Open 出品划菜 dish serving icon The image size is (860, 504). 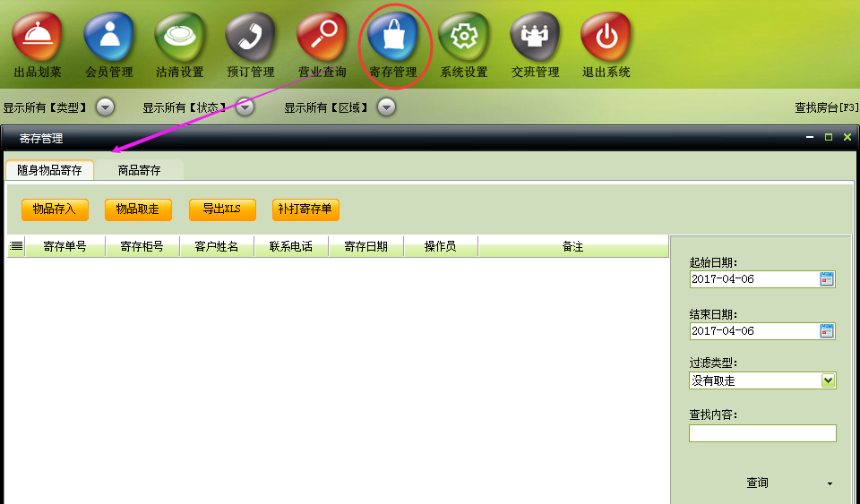tap(38, 38)
